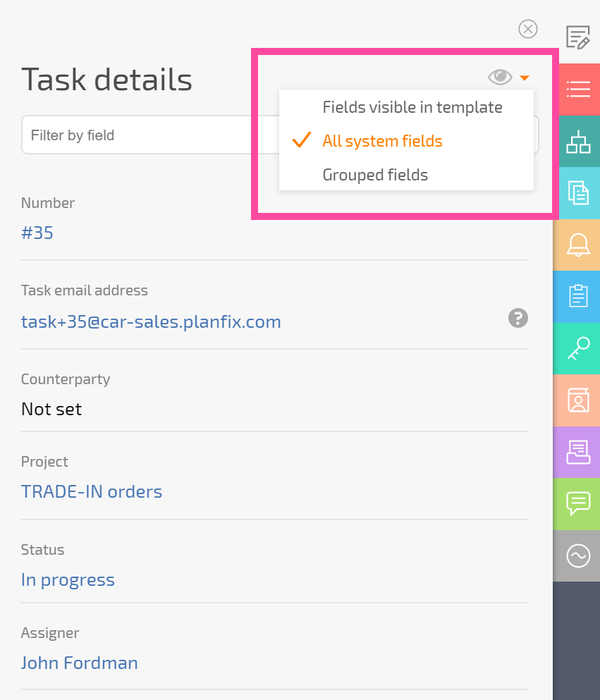
Task: Click the wave activity sidebar icon
Action: 578,555
